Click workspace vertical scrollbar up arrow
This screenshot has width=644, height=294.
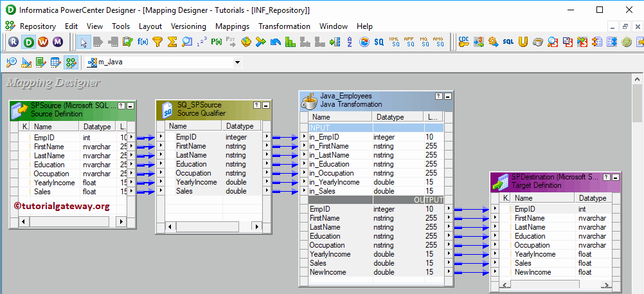(x=637, y=79)
